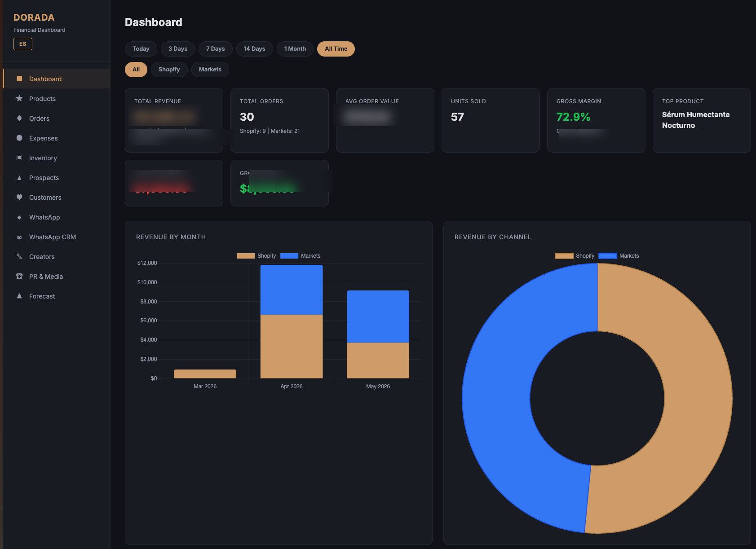Image resolution: width=756 pixels, height=549 pixels.
Task: Go to the Products page
Action: pos(57,99)
